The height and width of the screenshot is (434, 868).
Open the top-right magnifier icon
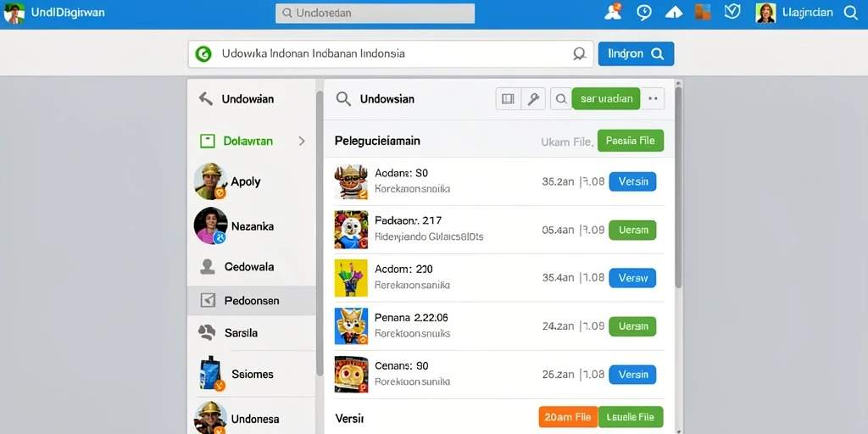click(x=851, y=13)
